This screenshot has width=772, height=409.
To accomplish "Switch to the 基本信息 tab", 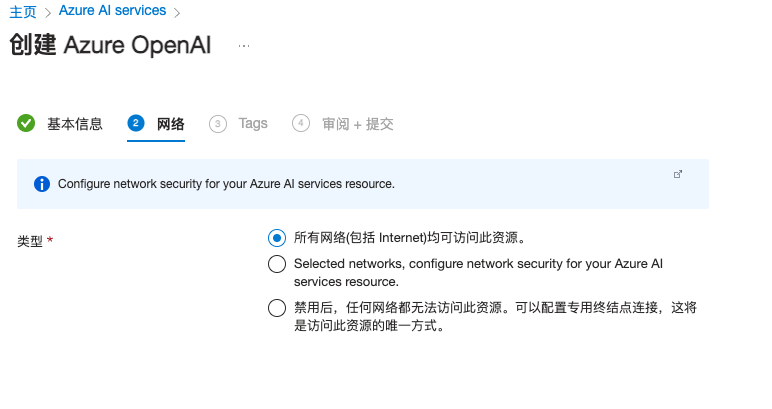I will [x=75, y=124].
